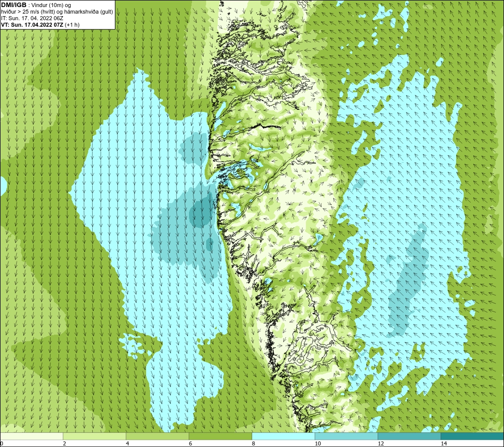Image resolution: width=504 pixels, height=447 pixels.
Task: Click the 'VT: Sun. 17.04.2022 07Z' line
Action: point(32,25)
